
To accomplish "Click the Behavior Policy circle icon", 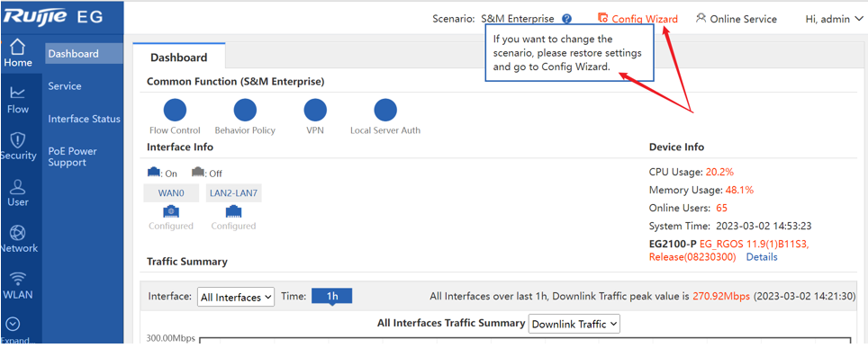I will click(245, 111).
